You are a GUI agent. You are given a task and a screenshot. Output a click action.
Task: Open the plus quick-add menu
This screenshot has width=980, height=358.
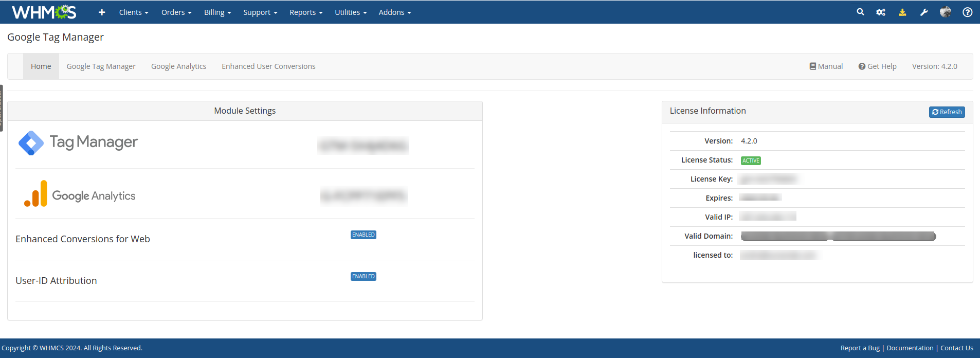(x=102, y=12)
